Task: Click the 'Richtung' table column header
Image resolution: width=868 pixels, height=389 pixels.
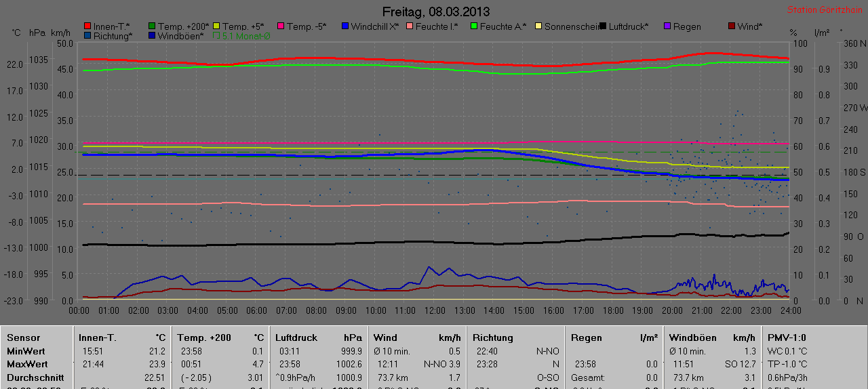Action: coord(493,337)
